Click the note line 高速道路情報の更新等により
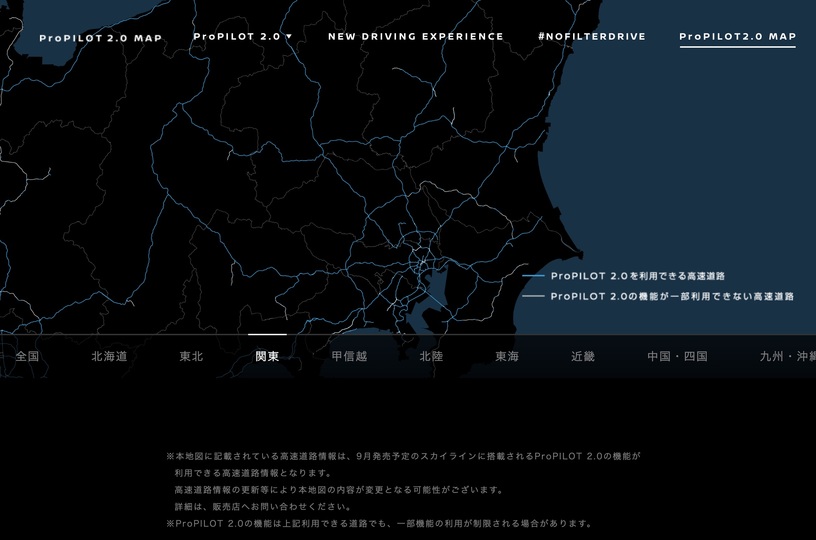 click(339, 490)
